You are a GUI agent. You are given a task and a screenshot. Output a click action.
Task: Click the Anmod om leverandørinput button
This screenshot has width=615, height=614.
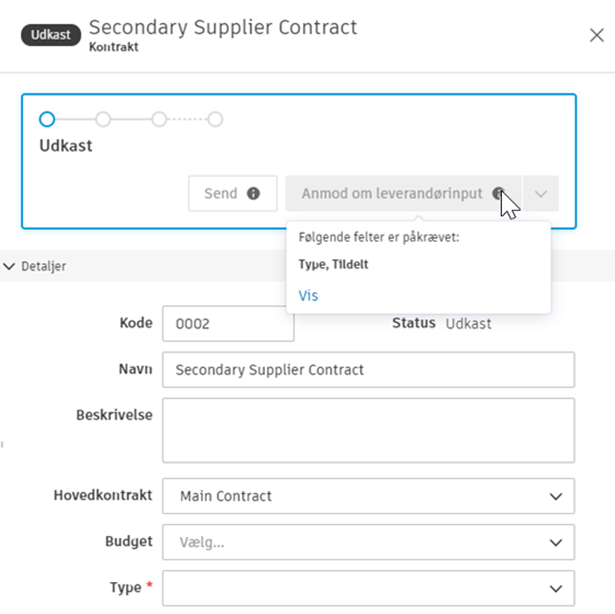click(391, 194)
